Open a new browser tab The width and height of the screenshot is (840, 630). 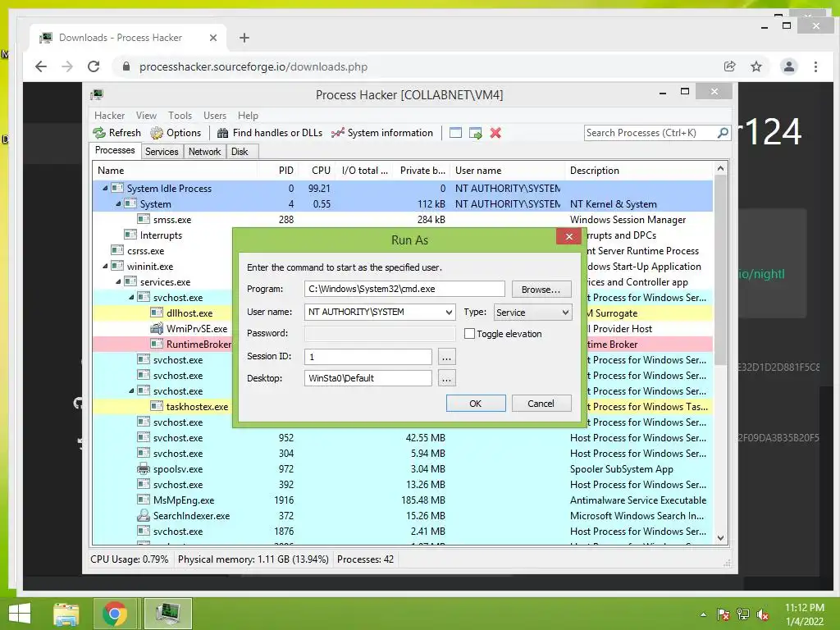(x=244, y=38)
